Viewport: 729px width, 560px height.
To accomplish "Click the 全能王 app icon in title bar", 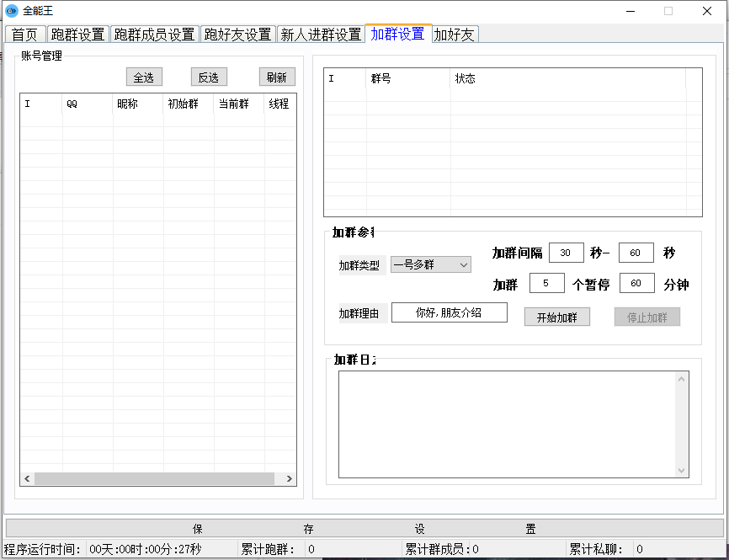I will click(11, 11).
